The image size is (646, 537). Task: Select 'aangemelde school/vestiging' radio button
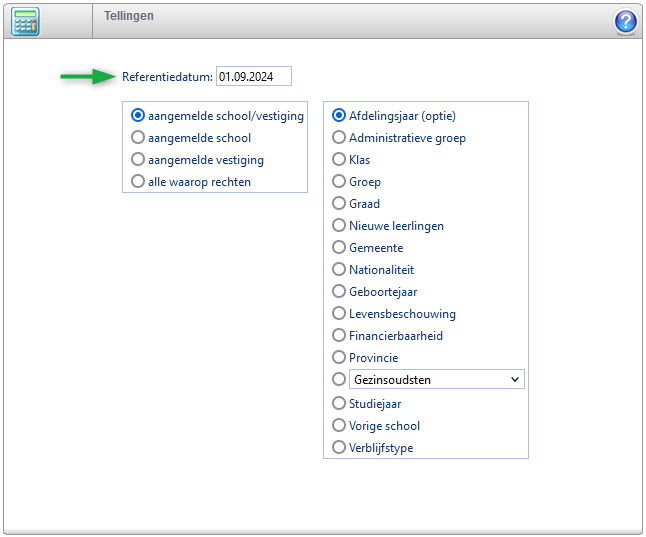139,116
